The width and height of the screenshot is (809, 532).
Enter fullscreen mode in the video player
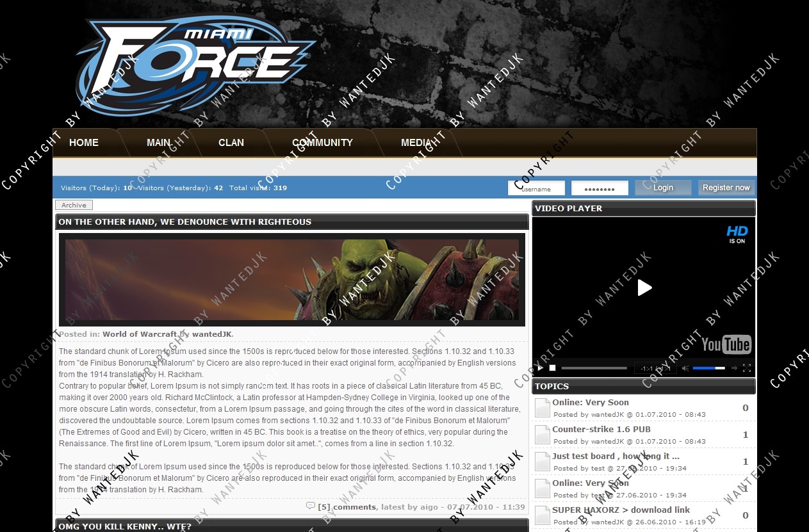[x=746, y=368]
